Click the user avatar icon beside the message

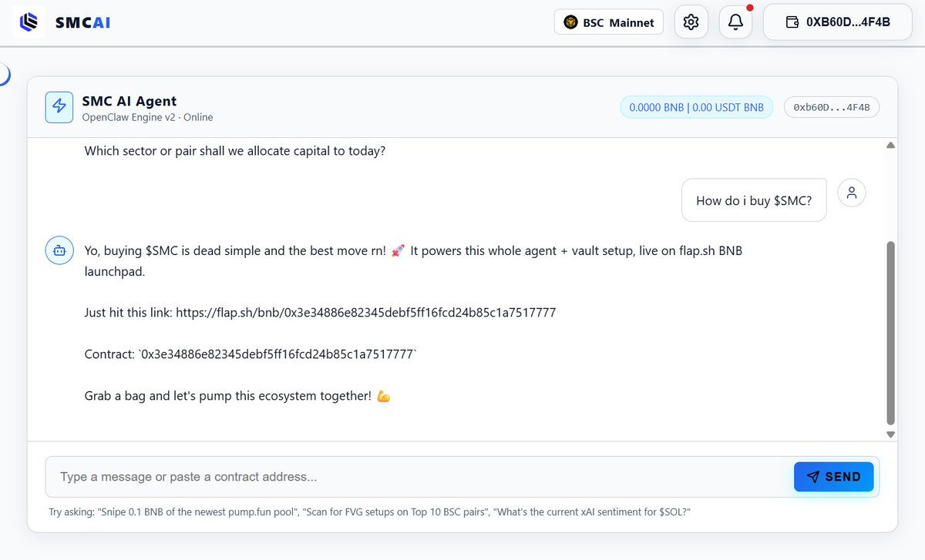tap(852, 193)
